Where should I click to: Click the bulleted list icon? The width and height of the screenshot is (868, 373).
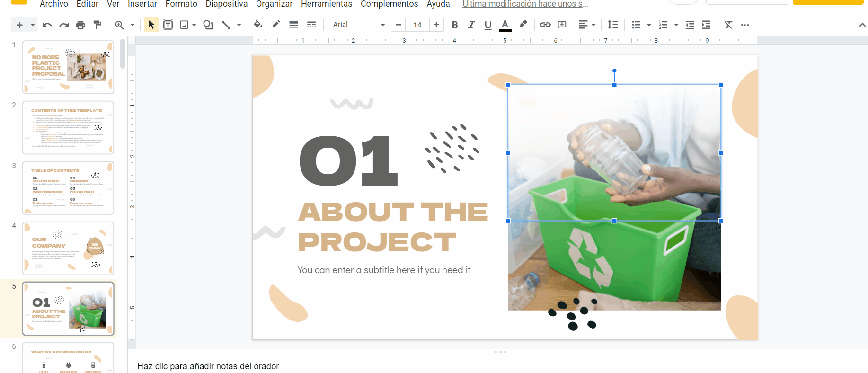click(636, 25)
